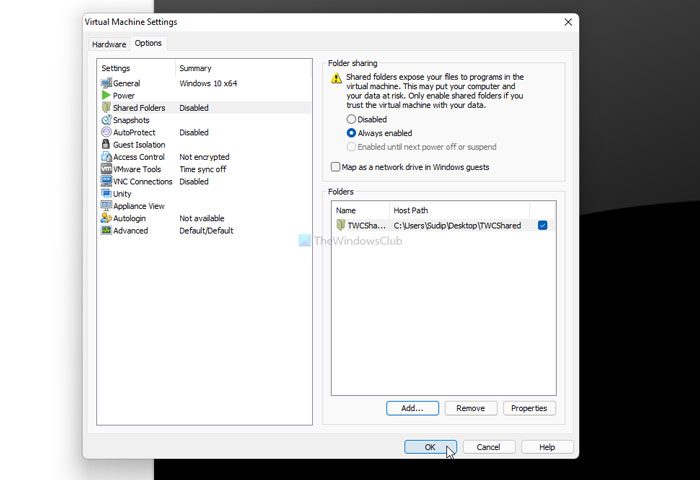Click the Shared Folders icon in list
700x480 pixels.
(x=106, y=108)
